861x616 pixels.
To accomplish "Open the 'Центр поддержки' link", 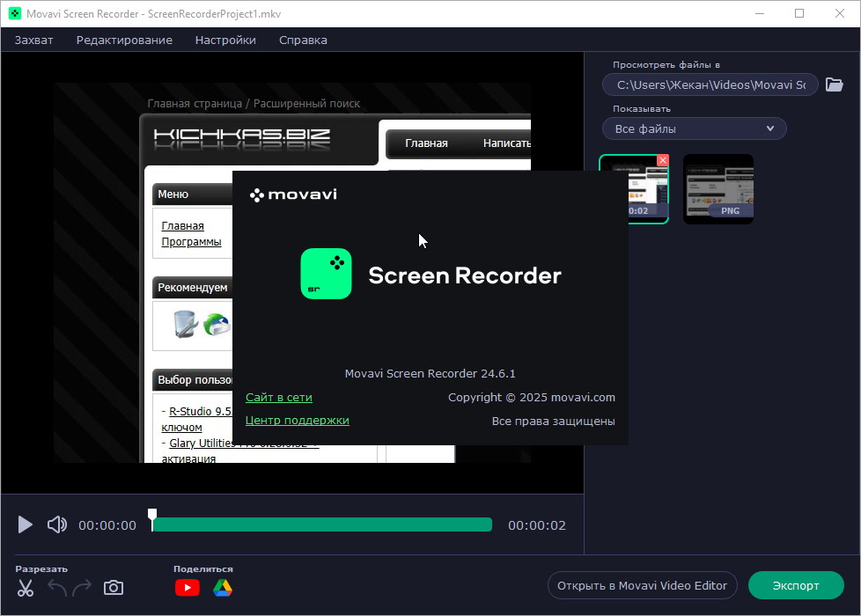I will pos(297,420).
